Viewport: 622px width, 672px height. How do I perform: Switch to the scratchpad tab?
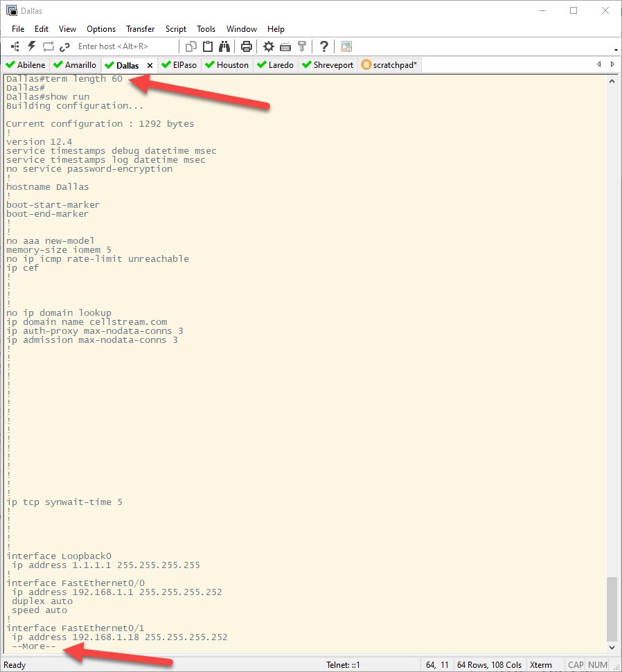pyautogui.click(x=389, y=65)
